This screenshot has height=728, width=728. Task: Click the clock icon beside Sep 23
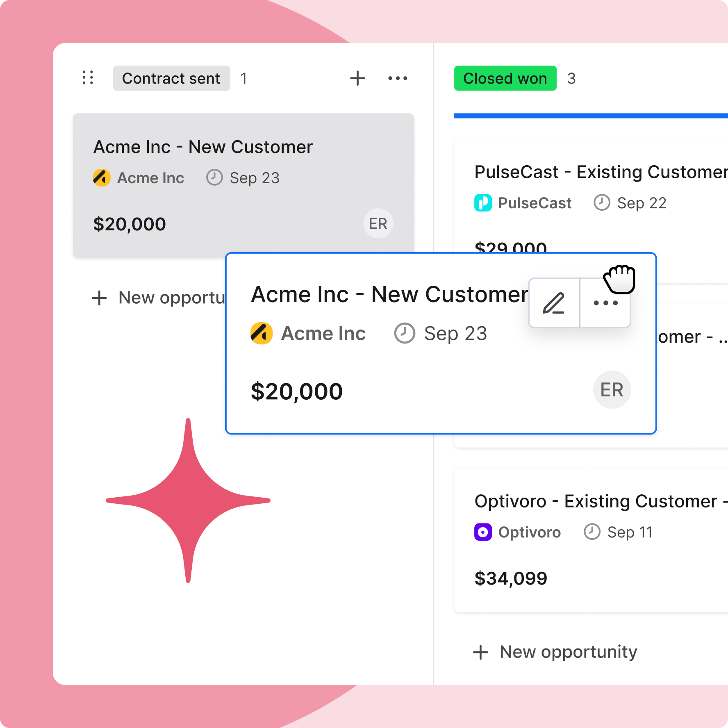214,177
